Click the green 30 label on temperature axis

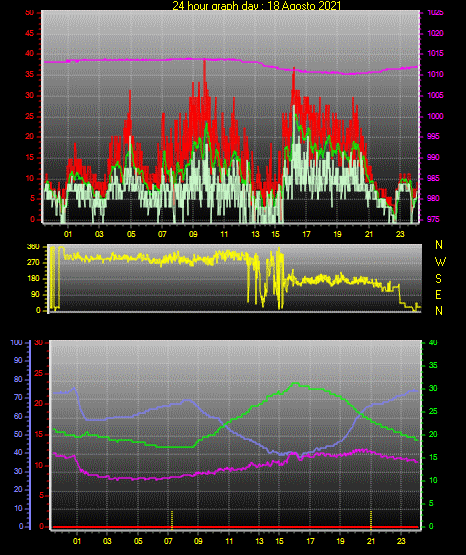coord(433,388)
